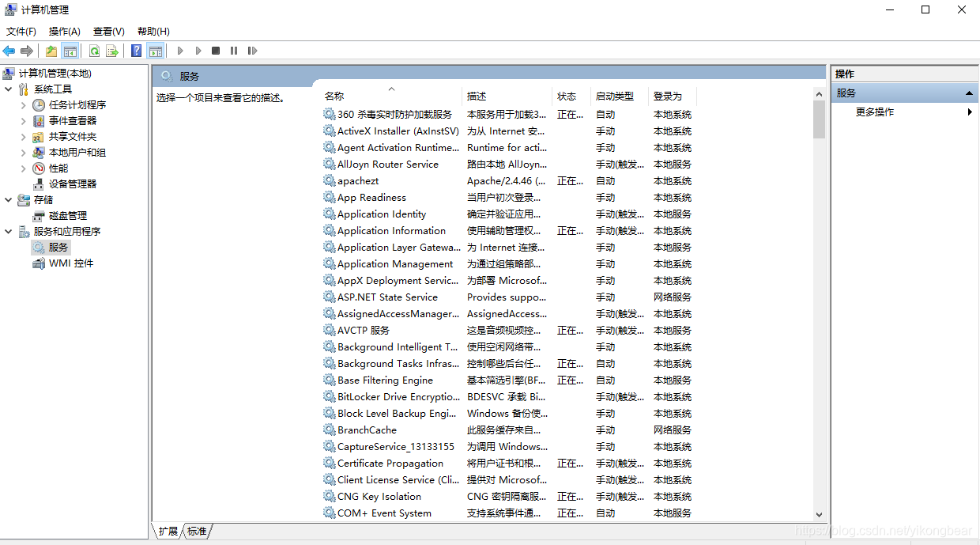This screenshot has width=980, height=545.
Task: Click the Up one level folder icon
Action: (x=51, y=51)
